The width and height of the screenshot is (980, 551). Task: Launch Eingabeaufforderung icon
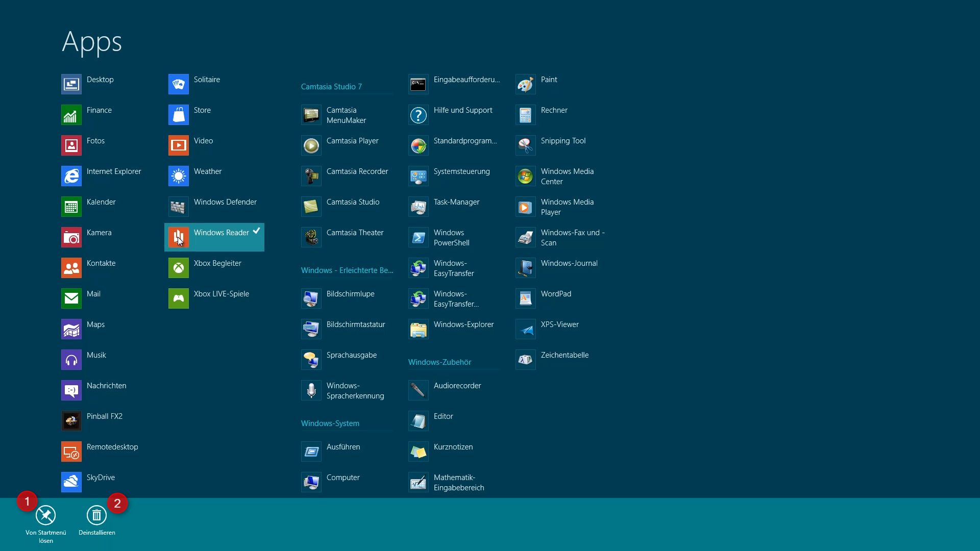[419, 84]
